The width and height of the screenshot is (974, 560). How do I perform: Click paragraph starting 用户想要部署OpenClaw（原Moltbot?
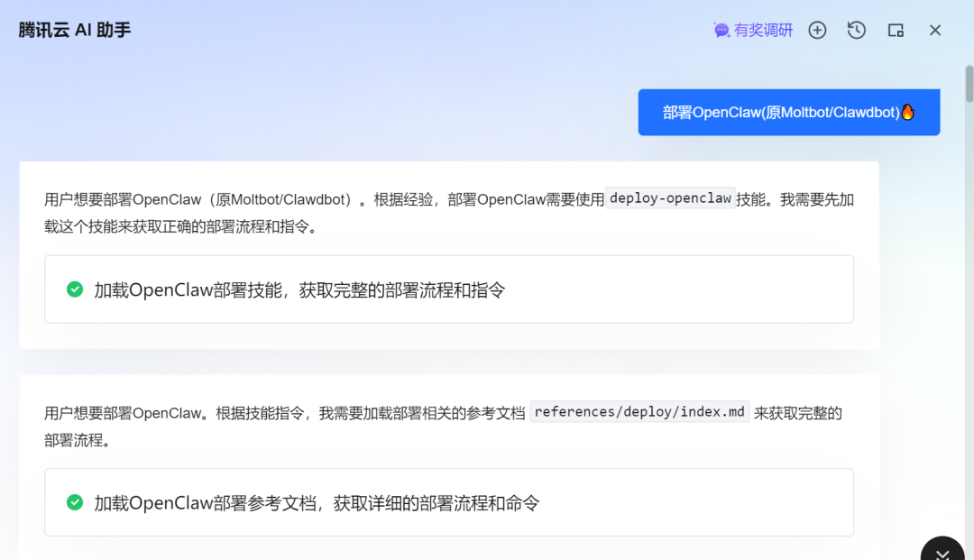[449, 213]
